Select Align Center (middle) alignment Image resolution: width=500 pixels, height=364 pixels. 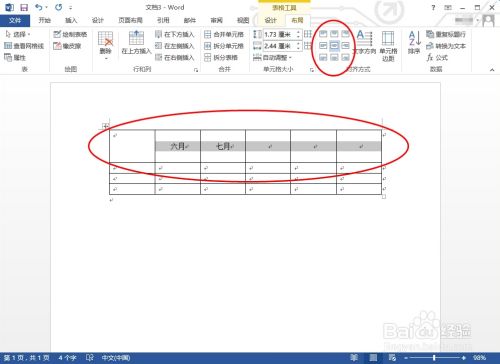tap(334, 46)
